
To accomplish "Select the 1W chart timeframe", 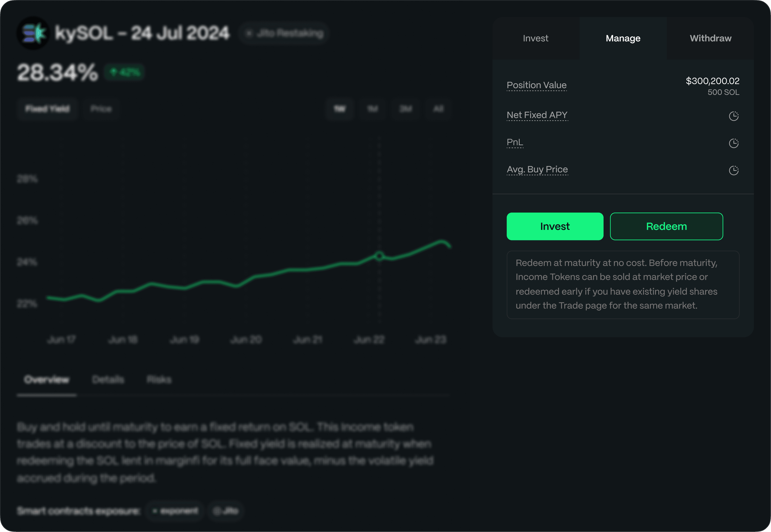I will 340,109.
